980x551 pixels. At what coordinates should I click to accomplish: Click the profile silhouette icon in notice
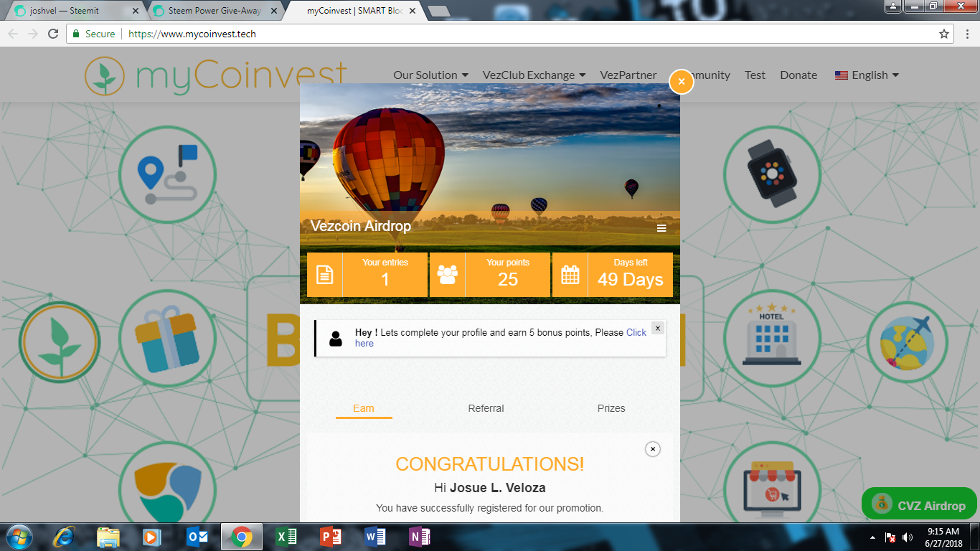(336, 339)
